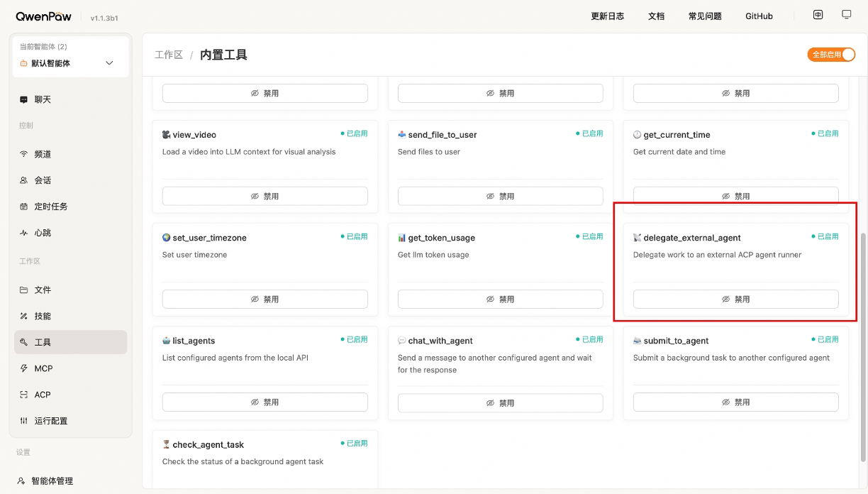The width and height of the screenshot is (868, 494).
Task: Click the view_video tool card title
Action: (x=194, y=135)
